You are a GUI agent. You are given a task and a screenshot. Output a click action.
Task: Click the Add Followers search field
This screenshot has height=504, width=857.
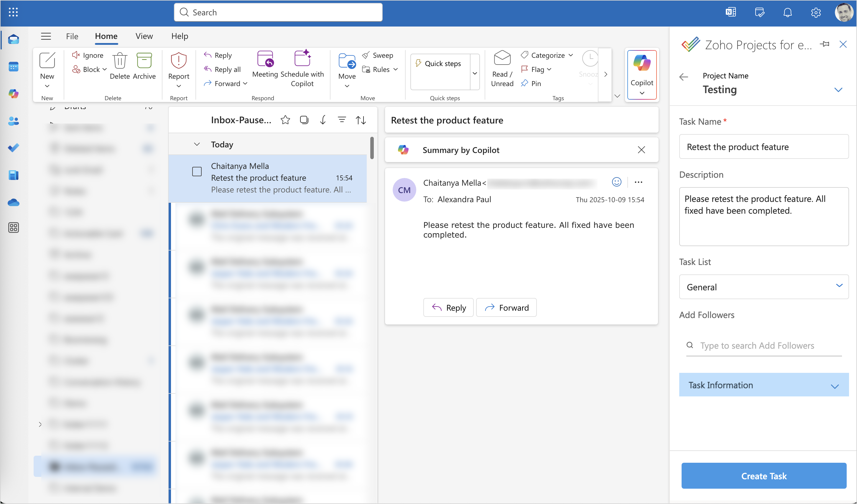764,345
